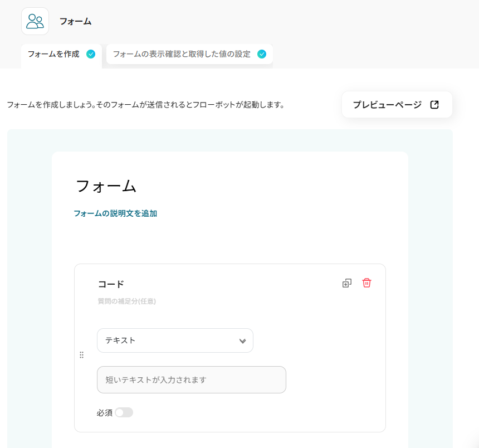Click the large フォーム form title

106,186
